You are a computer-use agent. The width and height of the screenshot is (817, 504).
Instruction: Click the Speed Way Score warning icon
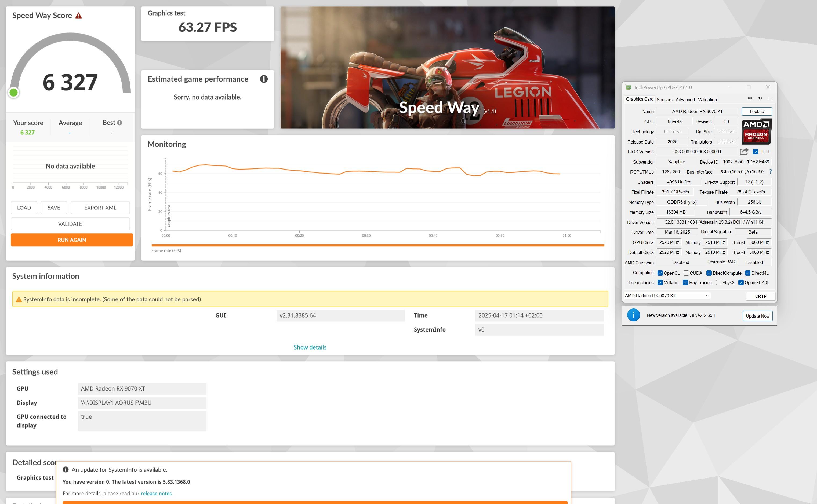click(x=78, y=16)
